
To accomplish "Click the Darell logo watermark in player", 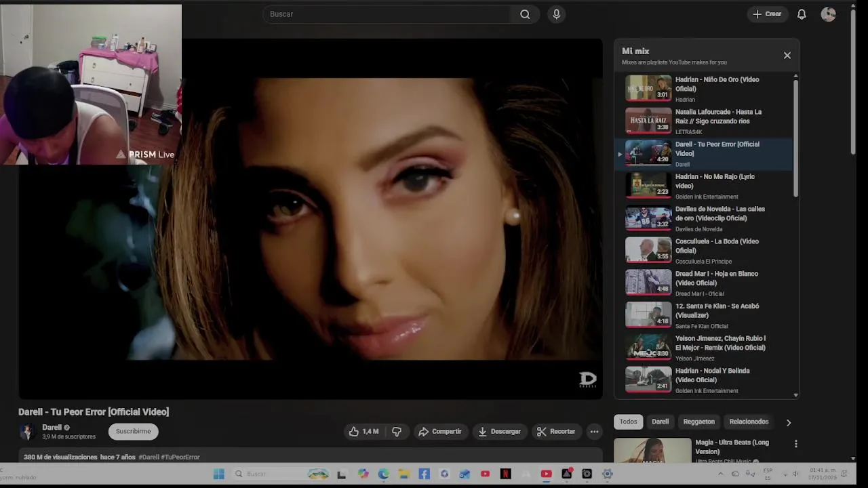I will tap(587, 380).
